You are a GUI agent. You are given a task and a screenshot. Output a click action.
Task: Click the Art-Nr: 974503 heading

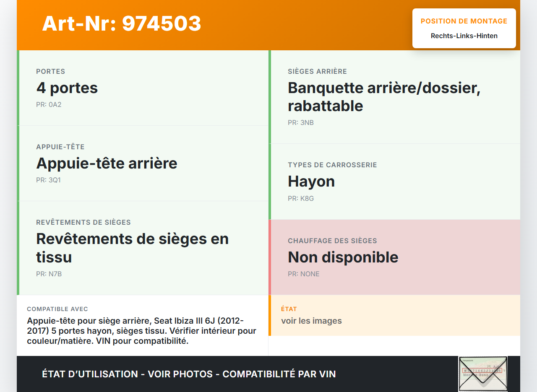pos(122,23)
